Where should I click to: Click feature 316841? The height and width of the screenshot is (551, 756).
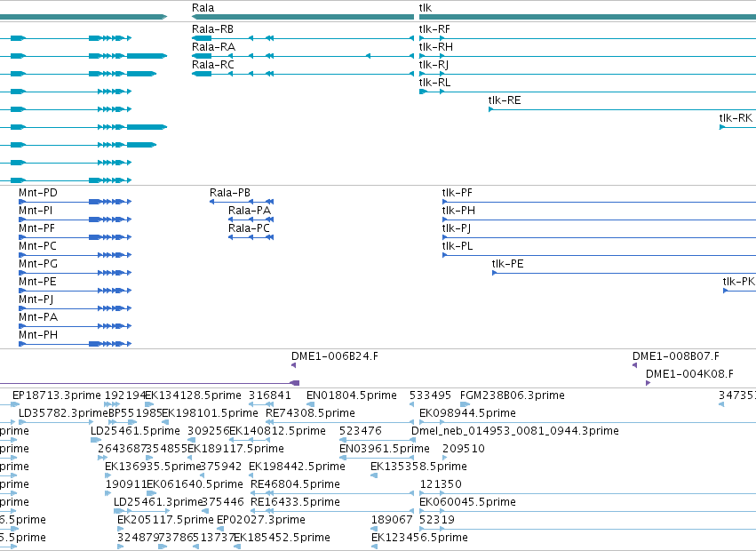(x=261, y=404)
